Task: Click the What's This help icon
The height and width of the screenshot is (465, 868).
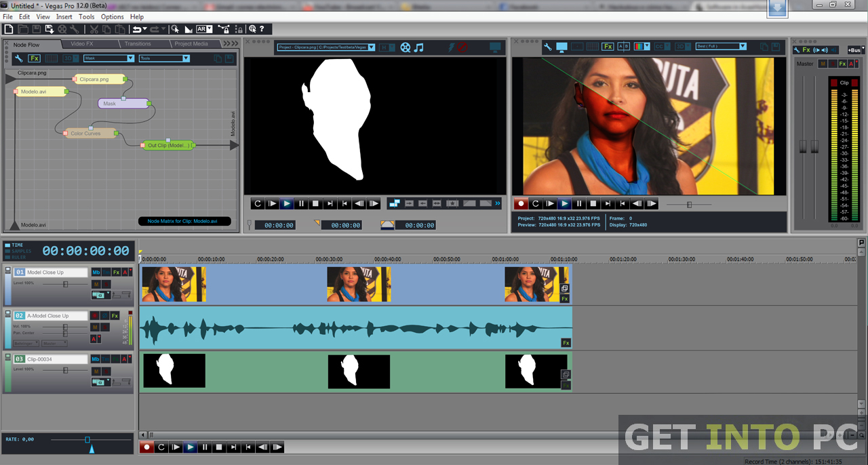Action: pos(262,29)
